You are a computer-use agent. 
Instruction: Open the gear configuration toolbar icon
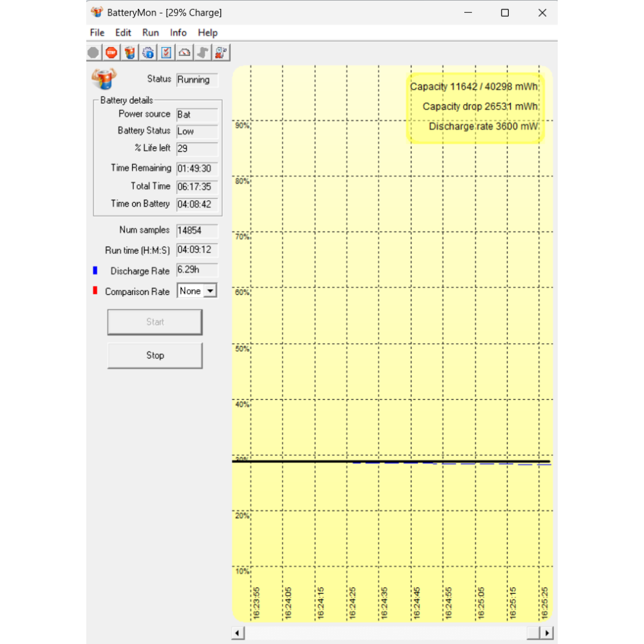click(x=148, y=53)
